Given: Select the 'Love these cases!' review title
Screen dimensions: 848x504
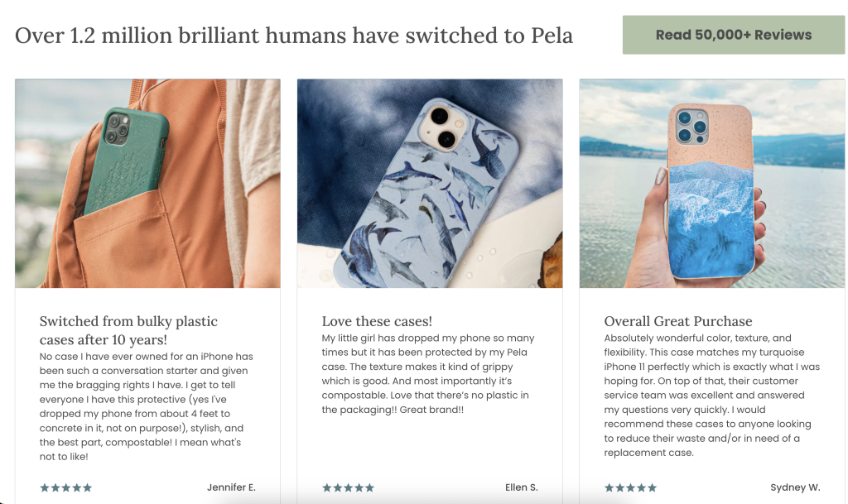Looking at the screenshot, I should coord(377,321).
